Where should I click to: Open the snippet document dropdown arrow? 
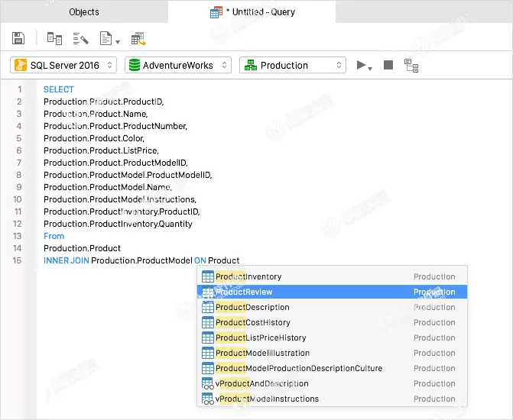point(118,42)
